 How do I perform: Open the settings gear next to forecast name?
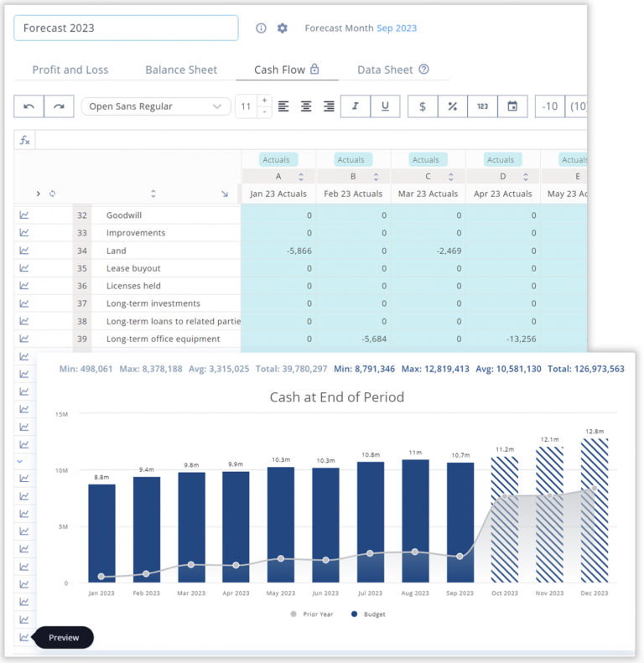(283, 28)
